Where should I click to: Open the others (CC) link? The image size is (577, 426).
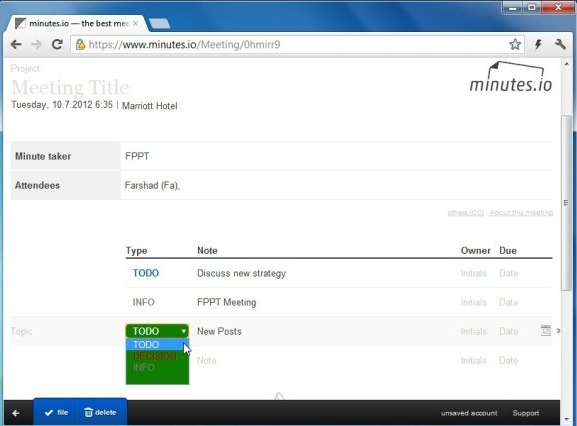tap(466, 213)
